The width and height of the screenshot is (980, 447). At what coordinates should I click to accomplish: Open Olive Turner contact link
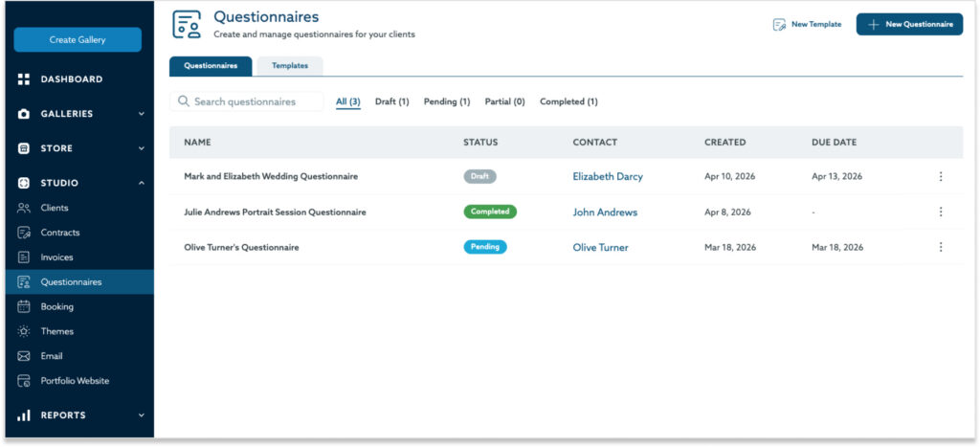click(601, 248)
